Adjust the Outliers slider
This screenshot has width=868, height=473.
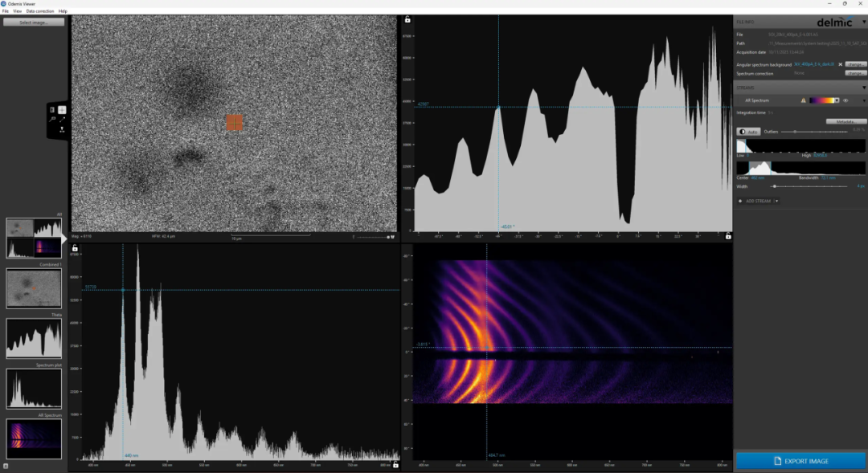pyautogui.click(x=814, y=132)
